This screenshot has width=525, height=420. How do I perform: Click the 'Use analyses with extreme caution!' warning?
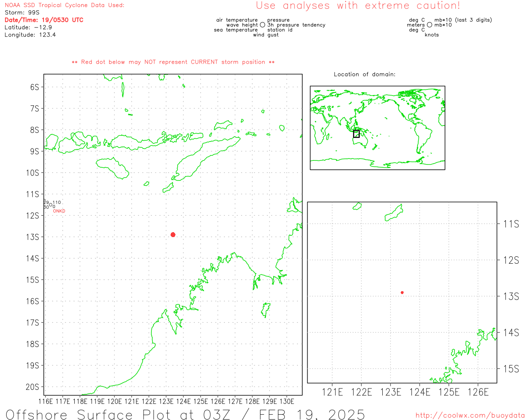tap(358, 6)
